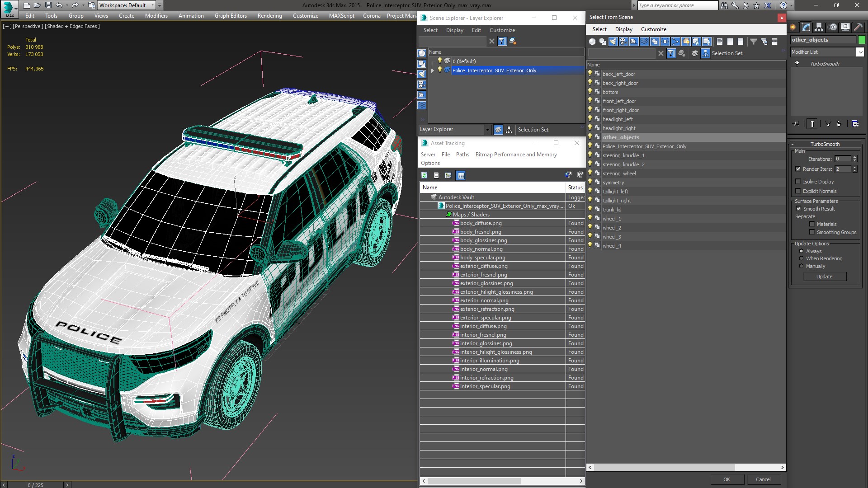Click Make Unique icon below modifier stack

pyautogui.click(x=828, y=123)
